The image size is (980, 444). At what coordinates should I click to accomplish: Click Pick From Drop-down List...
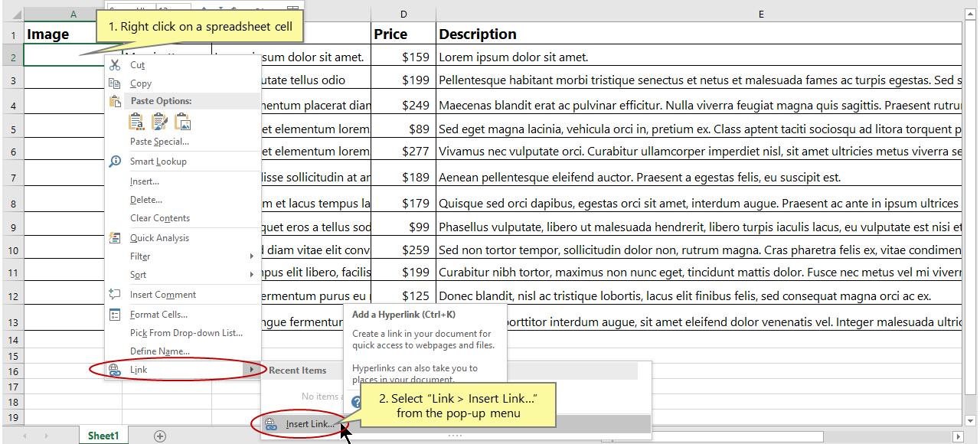186,331
